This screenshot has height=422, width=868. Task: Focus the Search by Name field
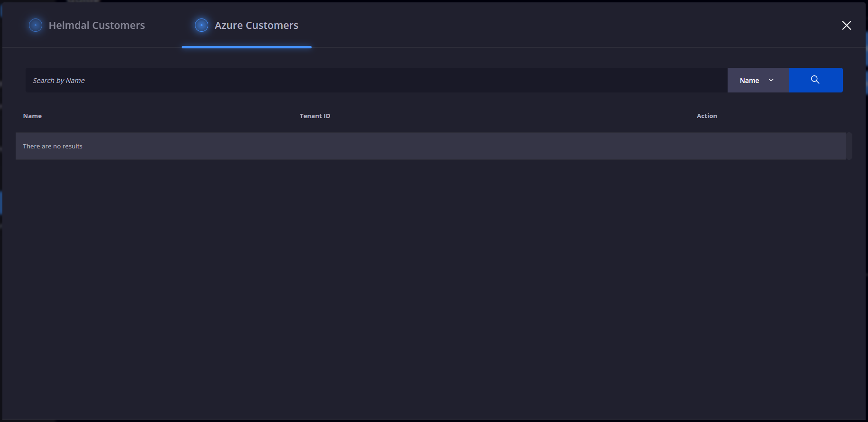point(377,80)
